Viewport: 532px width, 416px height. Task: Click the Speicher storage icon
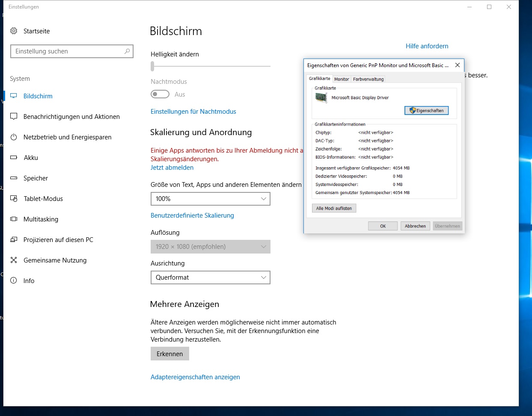[x=14, y=178]
